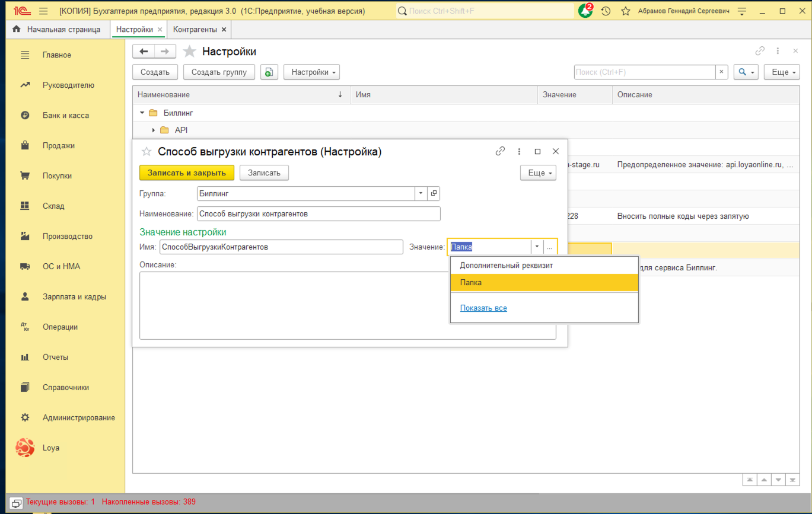The image size is (812, 514).
Task: Click the Производство factory icon
Action: [x=25, y=237]
